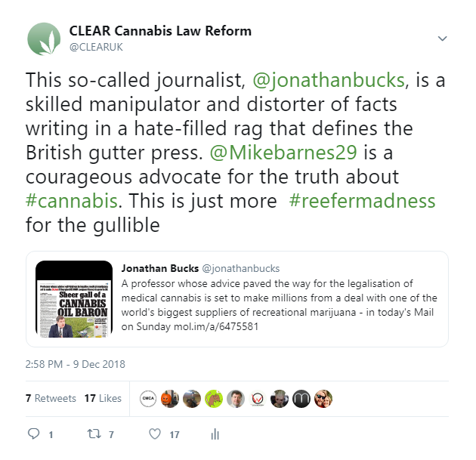
Task: Open tweet activity bar chart icon
Action: [x=215, y=434]
